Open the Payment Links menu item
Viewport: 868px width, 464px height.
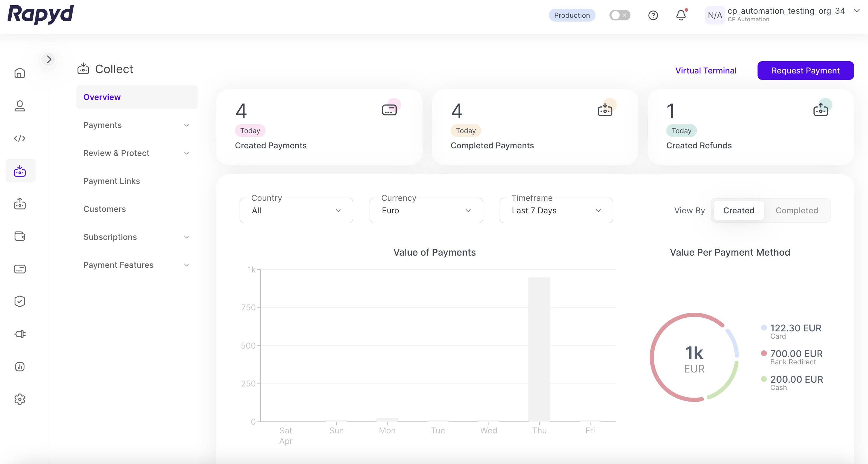[112, 181]
